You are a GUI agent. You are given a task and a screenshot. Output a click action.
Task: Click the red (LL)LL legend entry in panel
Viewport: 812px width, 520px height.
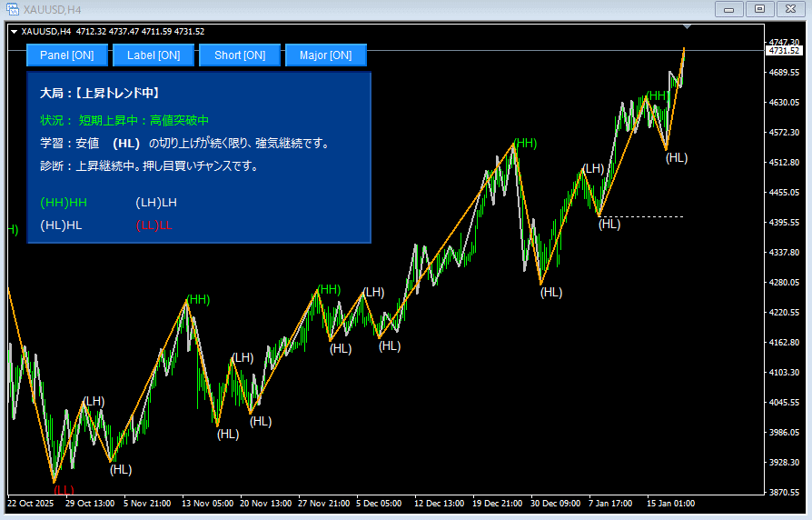(153, 225)
